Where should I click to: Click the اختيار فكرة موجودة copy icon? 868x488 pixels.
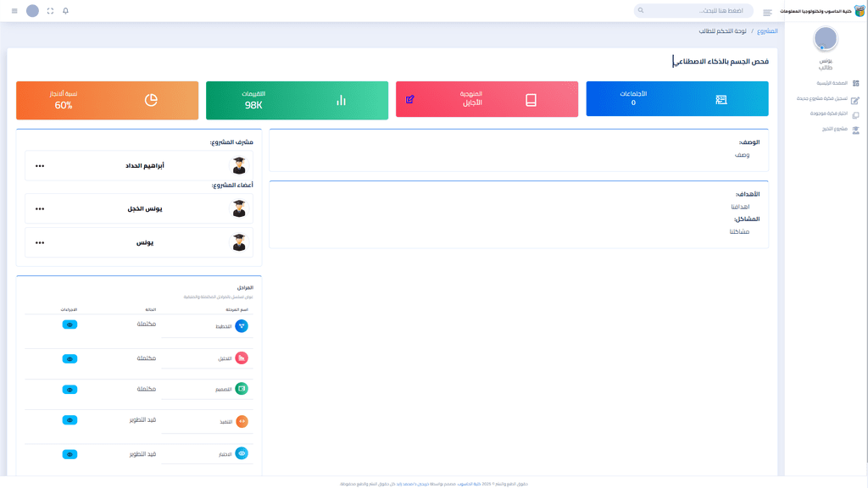pyautogui.click(x=856, y=114)
